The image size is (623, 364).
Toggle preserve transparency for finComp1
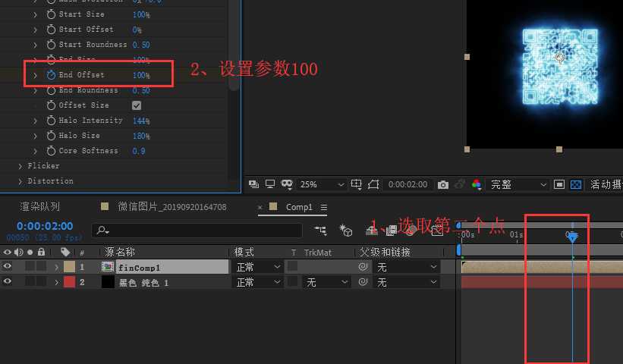(x=292, y=266)
